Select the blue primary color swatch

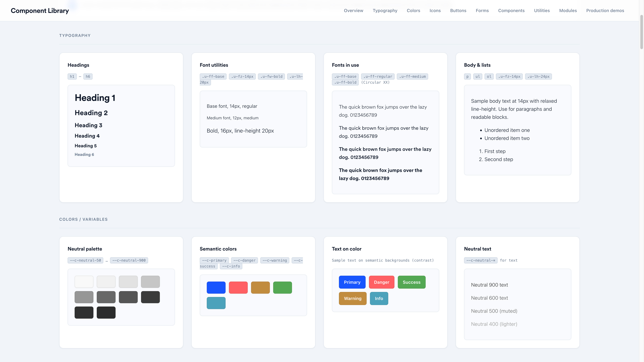tap(216, 287)
